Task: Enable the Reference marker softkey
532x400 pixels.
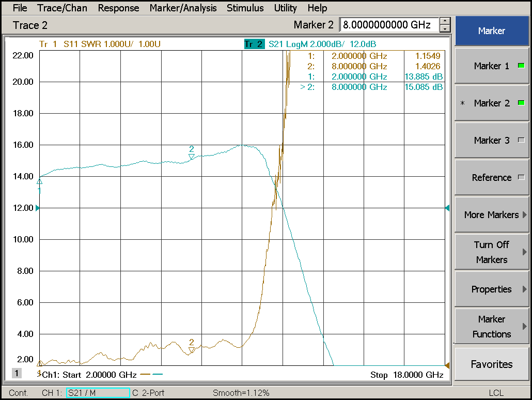Action: (491, 178)
